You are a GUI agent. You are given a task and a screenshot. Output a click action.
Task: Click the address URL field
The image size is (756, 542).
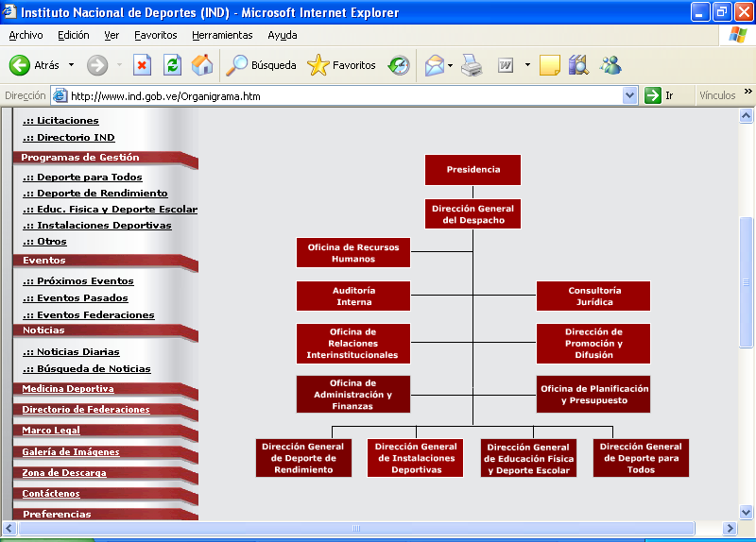click(x=345, y=96)
